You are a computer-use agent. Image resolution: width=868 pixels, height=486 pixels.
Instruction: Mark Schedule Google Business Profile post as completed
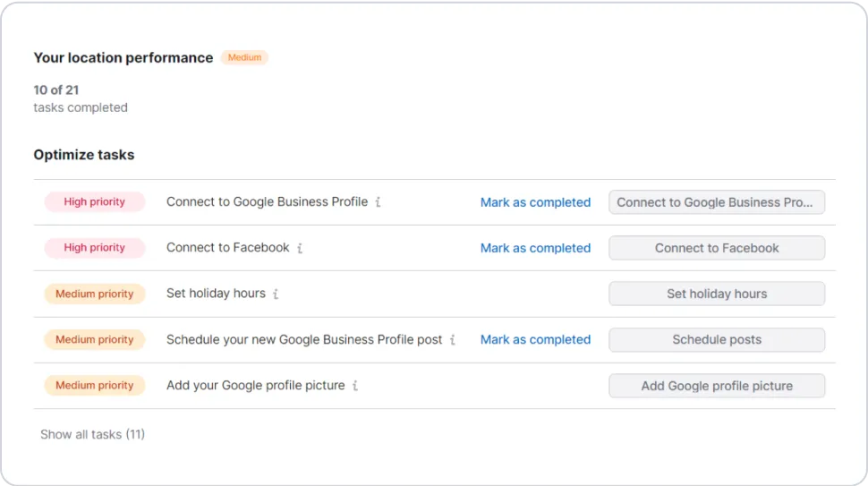point(535,340)
